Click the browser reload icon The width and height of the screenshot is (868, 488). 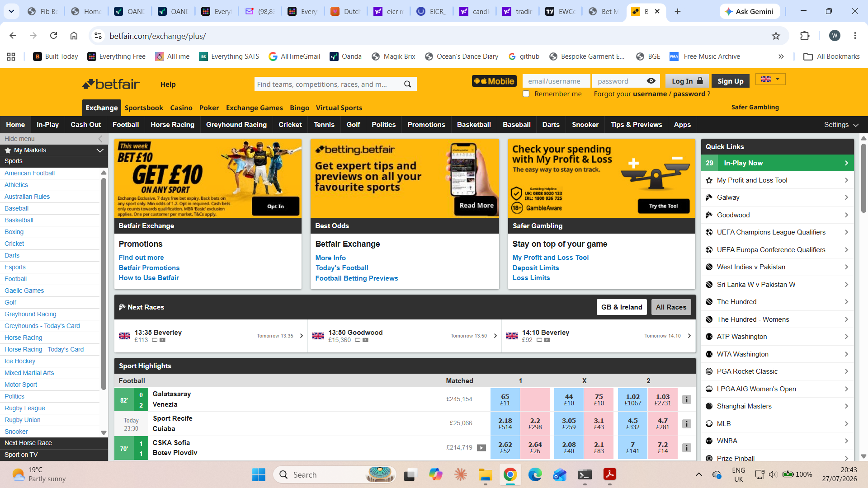(x=53, y=36)
